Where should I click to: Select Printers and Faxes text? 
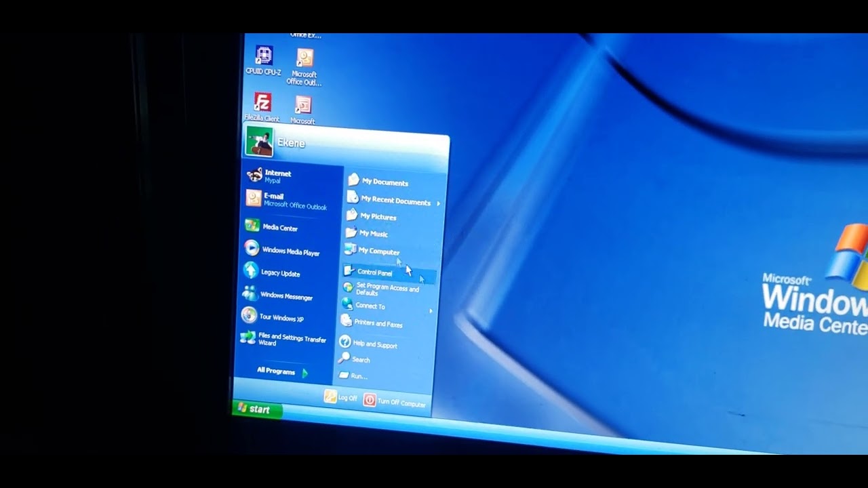(378, 324)
